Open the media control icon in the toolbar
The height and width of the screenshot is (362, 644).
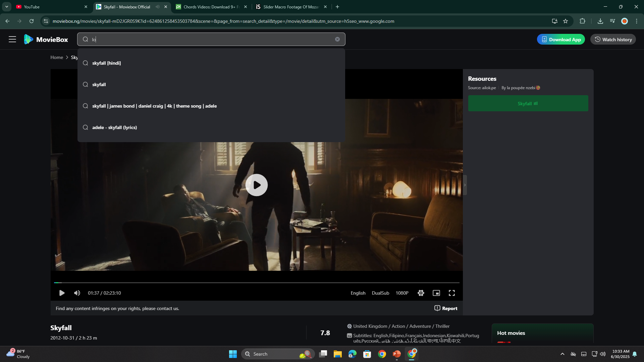coord(612,21)
